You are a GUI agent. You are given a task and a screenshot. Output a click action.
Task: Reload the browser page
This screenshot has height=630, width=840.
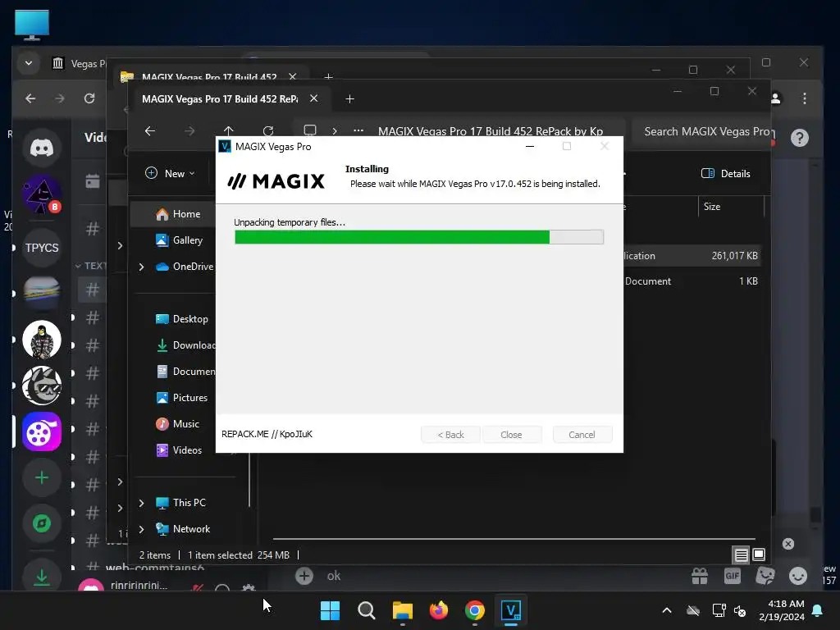pos(89,98)
